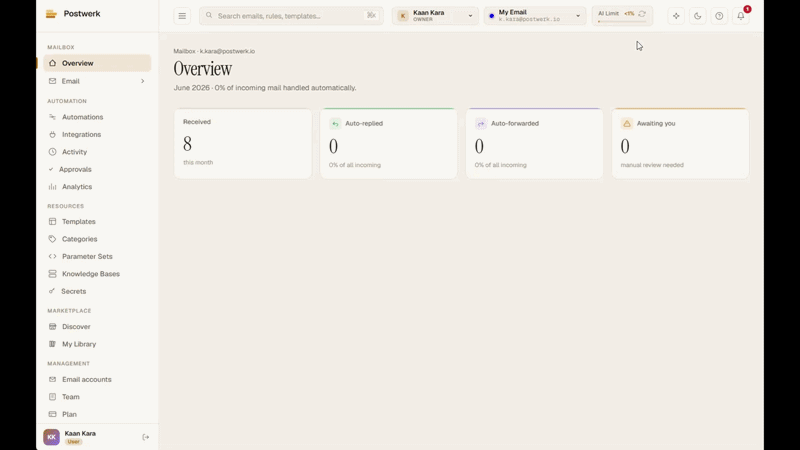Image resolution: width=800 pixels, height=450 pixels.
Task: Open the AI sparkle assistant icon
Action: tap(676, 16)
